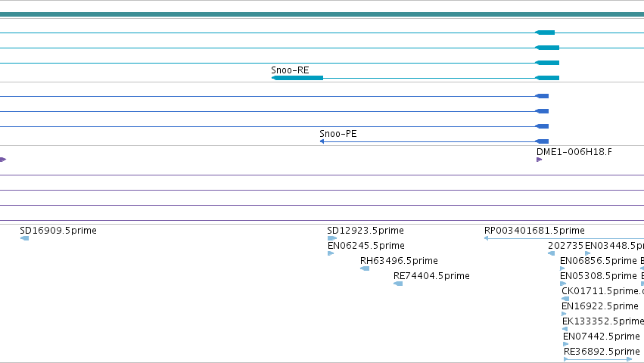Select the Snoo-RE transcript label

pos(290,70)
